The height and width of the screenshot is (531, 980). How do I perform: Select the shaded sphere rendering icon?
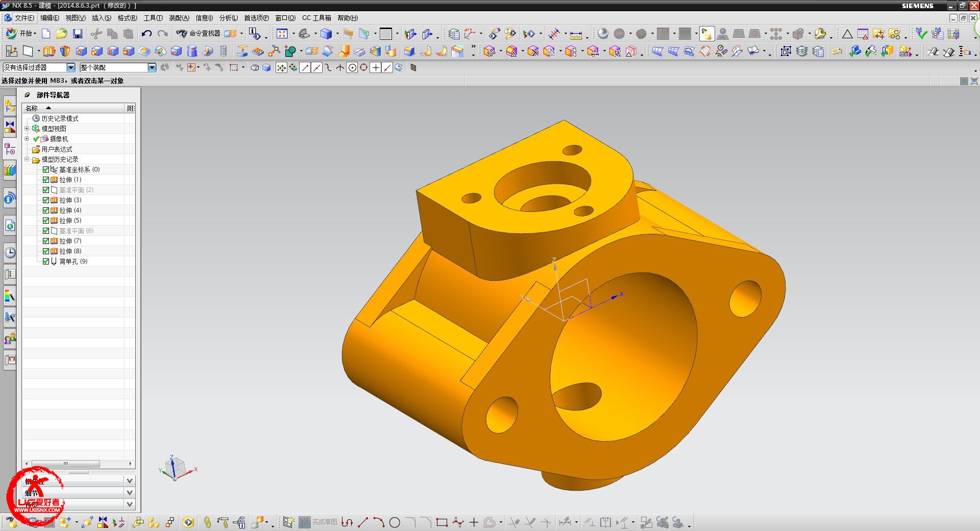click(603, 34)
